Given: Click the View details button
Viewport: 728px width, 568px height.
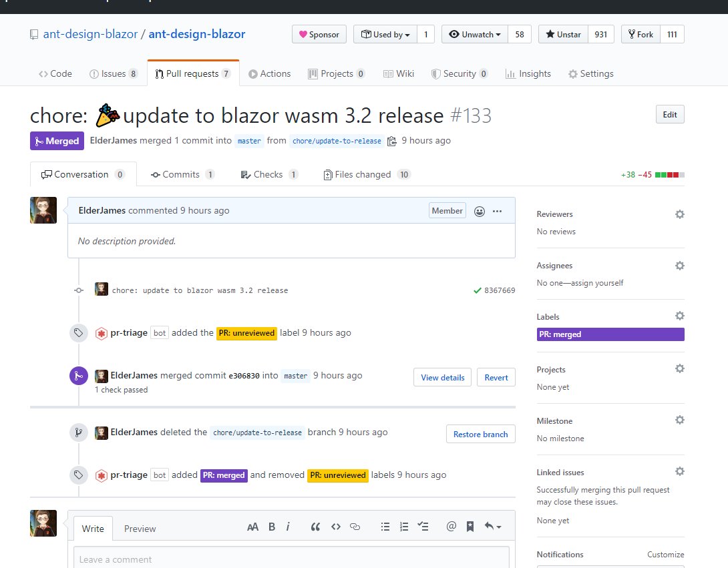Looking at the screenshot, I should pos(442,377).
